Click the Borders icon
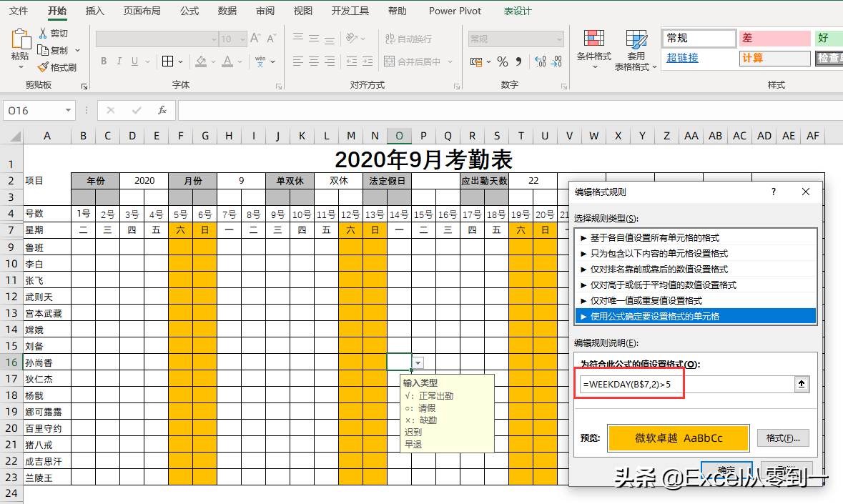 point(168,61)
